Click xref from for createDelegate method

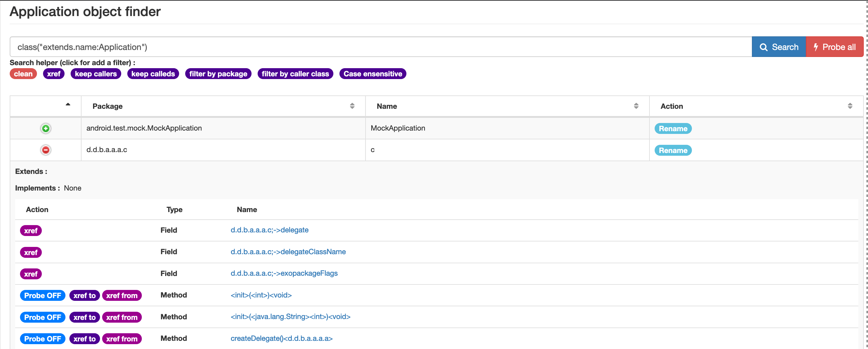[122, 339]
